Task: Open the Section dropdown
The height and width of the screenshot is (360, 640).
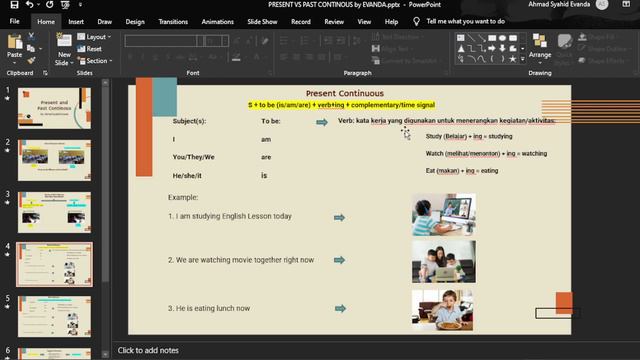Action: [x=95, y=61]
